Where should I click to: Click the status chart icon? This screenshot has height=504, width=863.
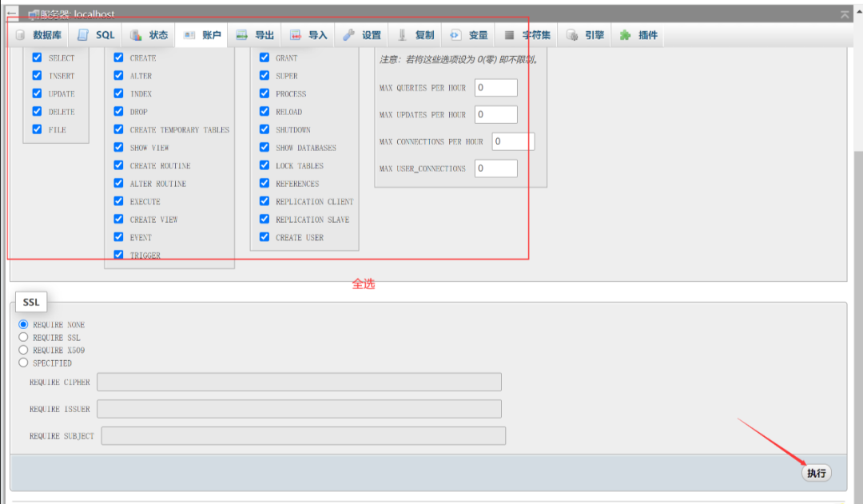click(136, 35)
